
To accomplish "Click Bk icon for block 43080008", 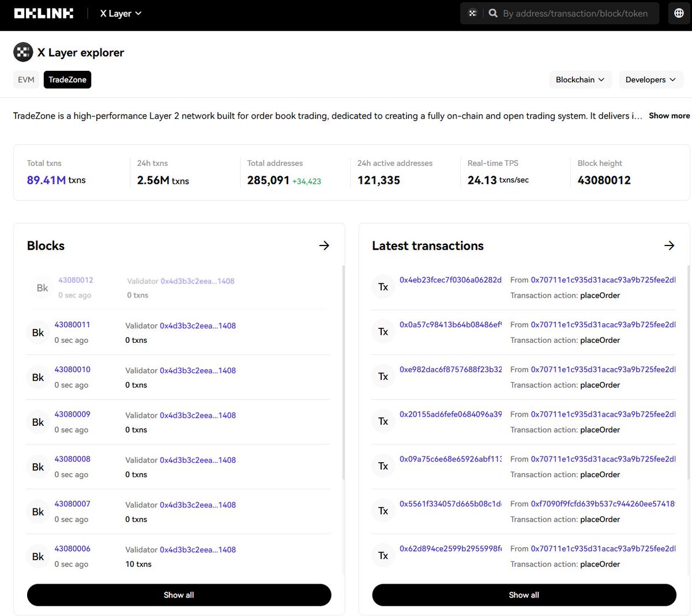I will click(x=38, y=467).
